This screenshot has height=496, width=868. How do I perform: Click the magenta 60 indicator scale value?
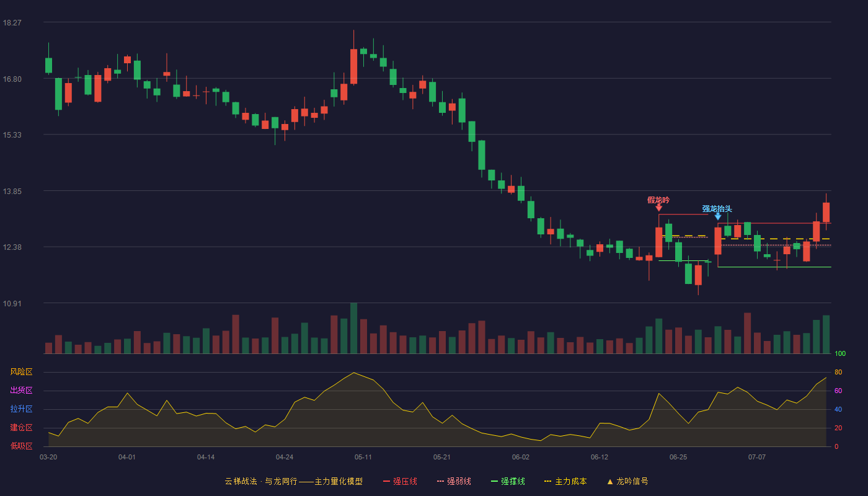click(x=838, y=391)
